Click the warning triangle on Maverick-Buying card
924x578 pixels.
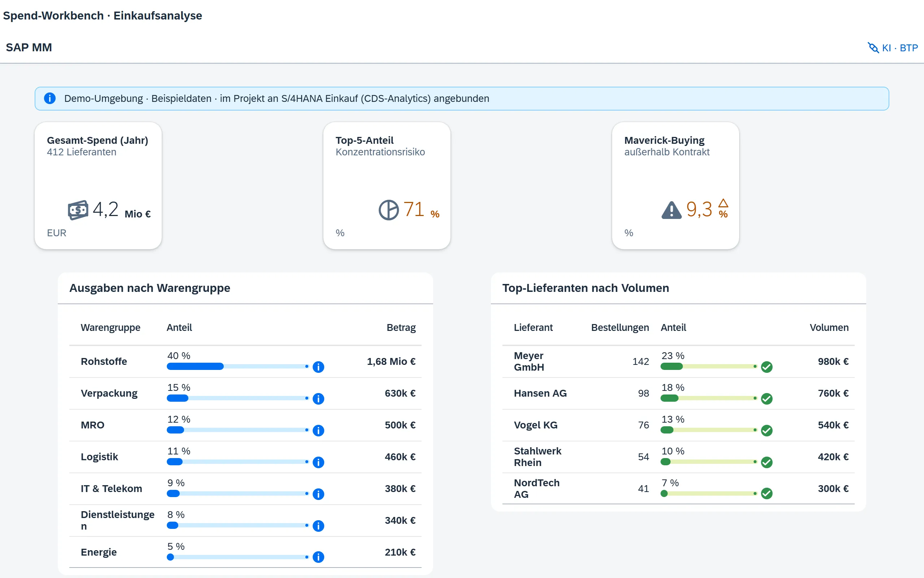pos(671,210)
